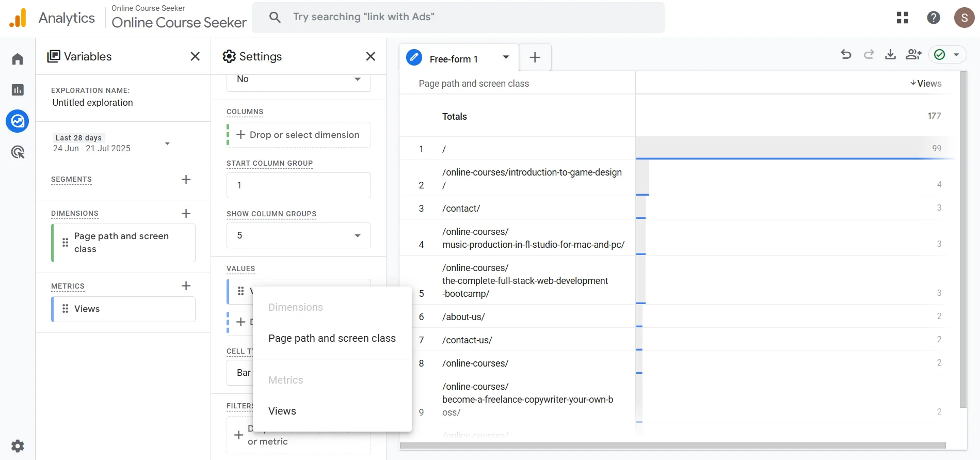980x460 pixels.
Task: Open the Show Column Groups dropdown
Action: pyautogui.click(x=298, y=235)
